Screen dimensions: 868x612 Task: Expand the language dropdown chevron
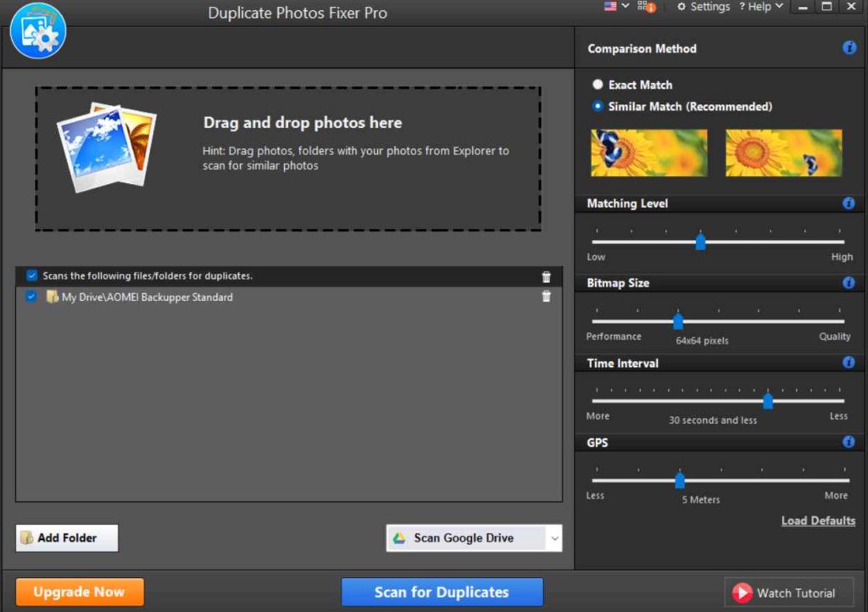click(625, 6)
